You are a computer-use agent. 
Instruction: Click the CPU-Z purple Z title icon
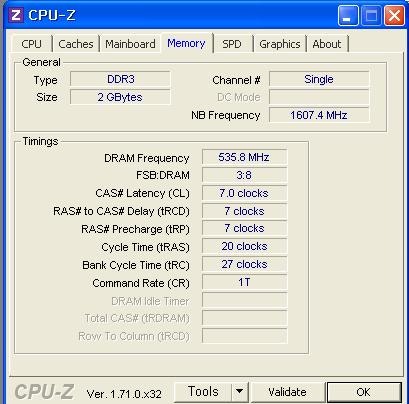click(16, 15)
